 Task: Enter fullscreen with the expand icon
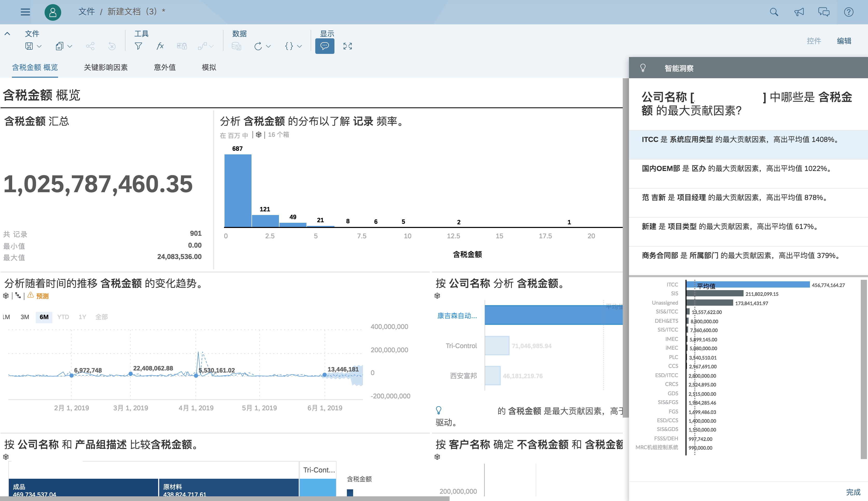click(347, 46)
